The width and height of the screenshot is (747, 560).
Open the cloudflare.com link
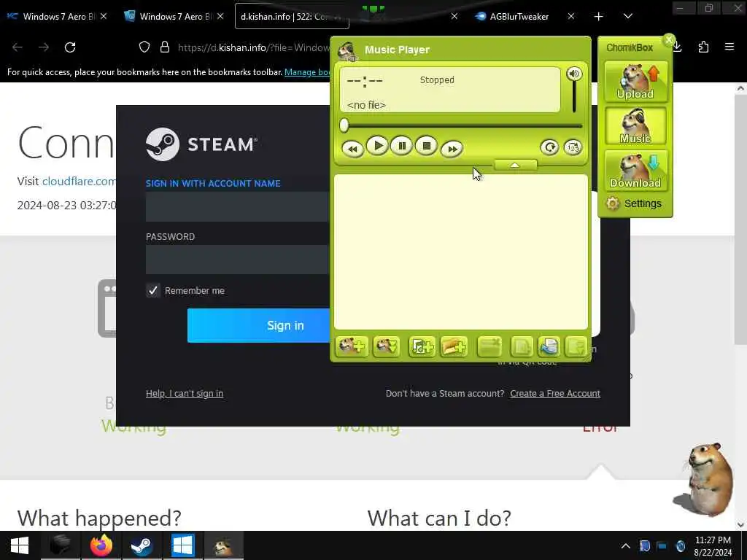pyautogui.click(x=79, y=182)
